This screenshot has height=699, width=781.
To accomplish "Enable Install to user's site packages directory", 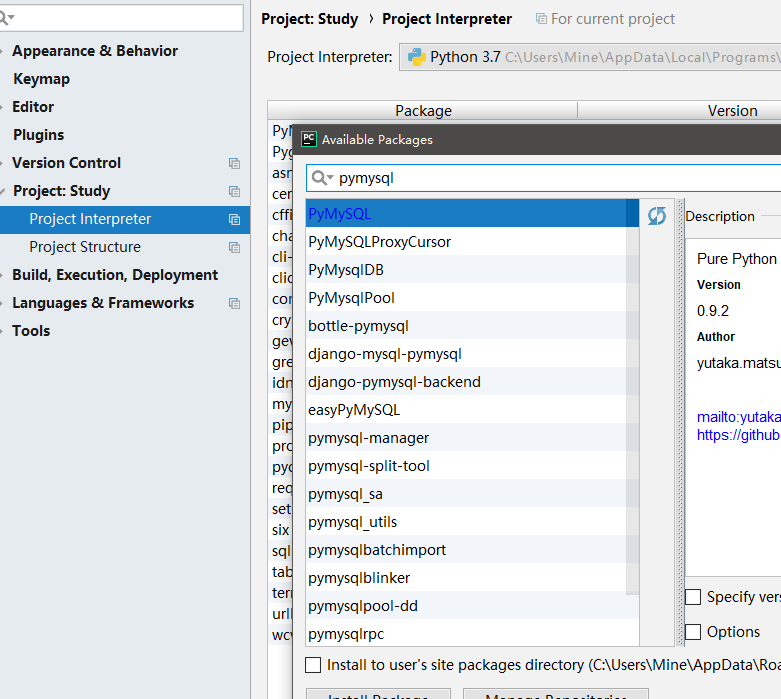I will 313,665.
